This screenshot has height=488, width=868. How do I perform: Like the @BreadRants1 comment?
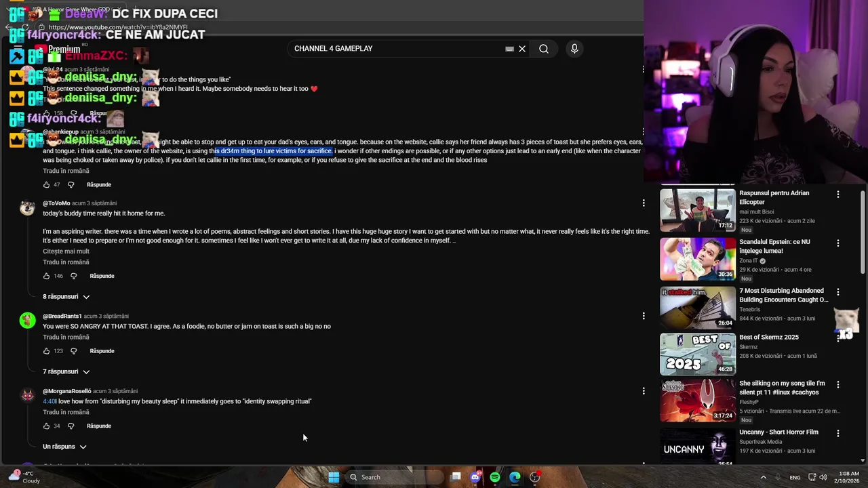pyautogui.click(x=46, y=351)
